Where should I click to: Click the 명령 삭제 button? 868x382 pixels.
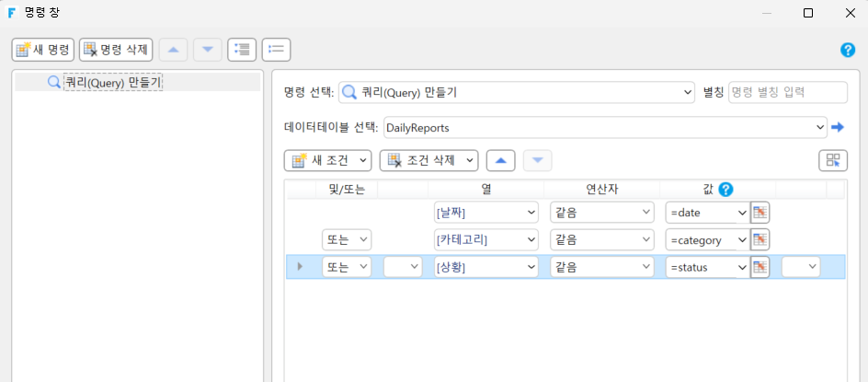pyautogui.click(x=116, y=50)
